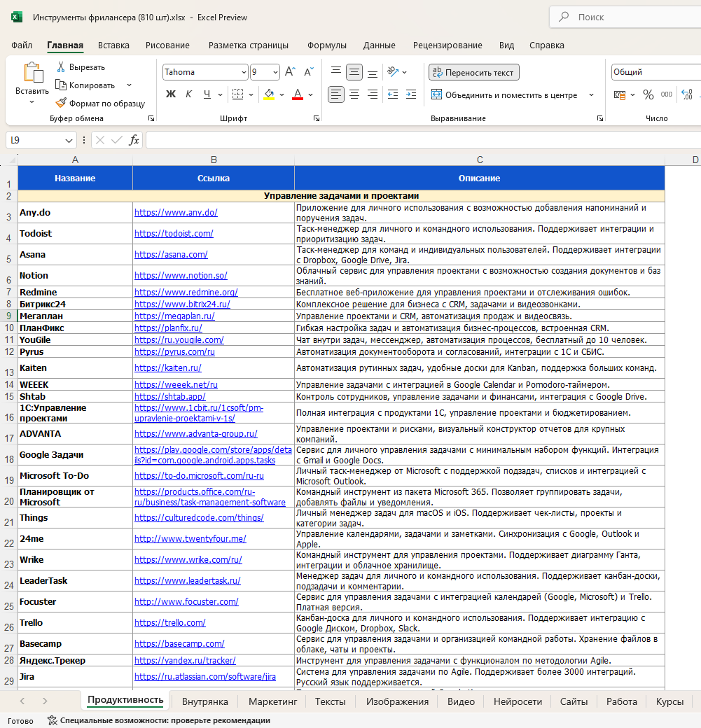Click the thousands separator 000 icon
This screenshot has height=728, width=701.
click(x=666, y=94)
